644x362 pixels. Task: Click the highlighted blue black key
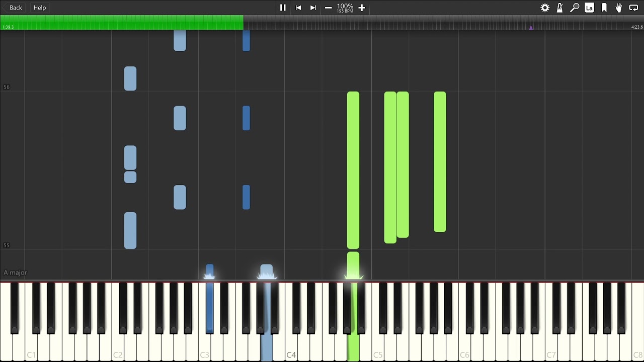210,308
